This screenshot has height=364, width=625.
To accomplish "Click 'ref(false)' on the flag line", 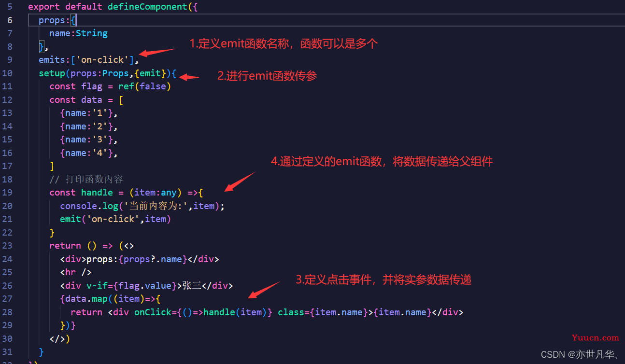I will [x=145, y=86].
